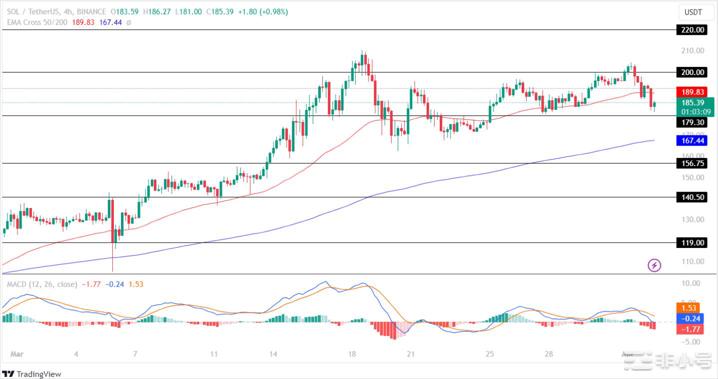Click the blue -0.24 MACD value tag
The image size is (718, 379).
coord(690,319)
